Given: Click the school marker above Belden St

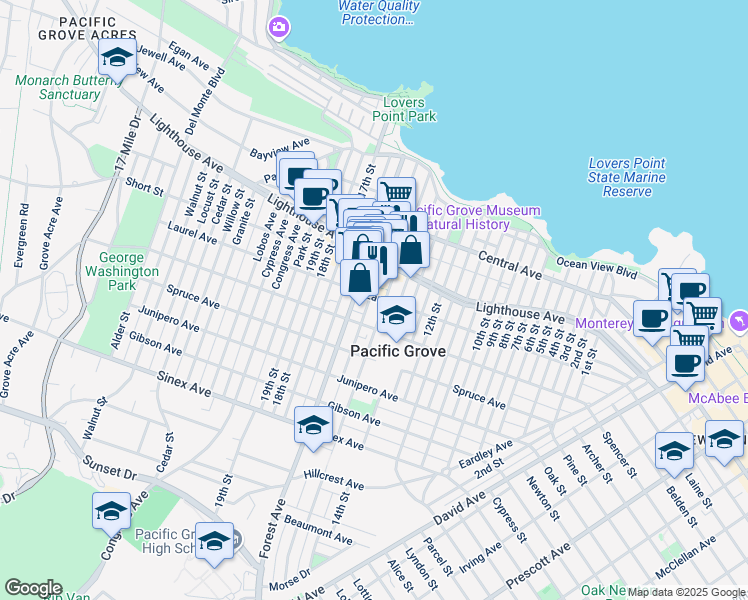Looking at the screenshot, I should point(674,454).
